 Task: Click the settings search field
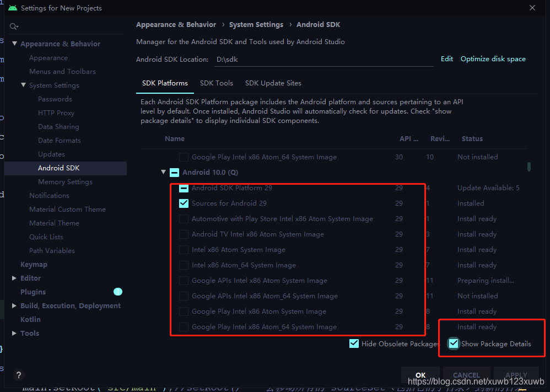[66, 26]
